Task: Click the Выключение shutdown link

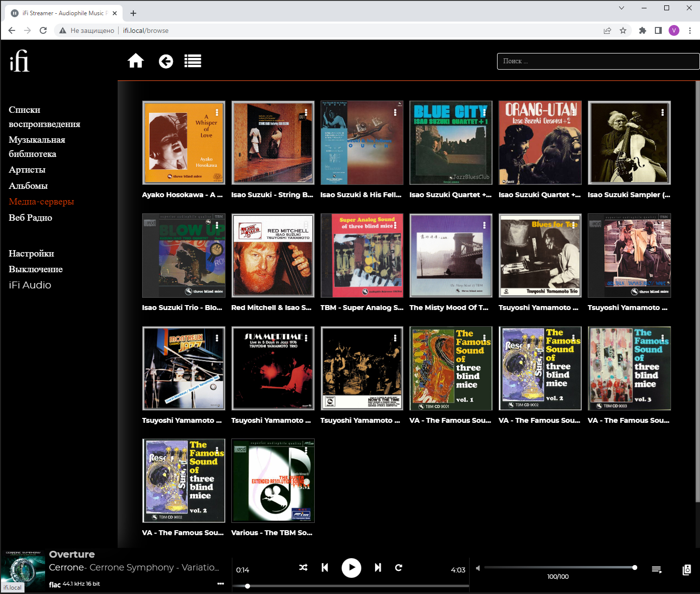Action: click(36, 269)
